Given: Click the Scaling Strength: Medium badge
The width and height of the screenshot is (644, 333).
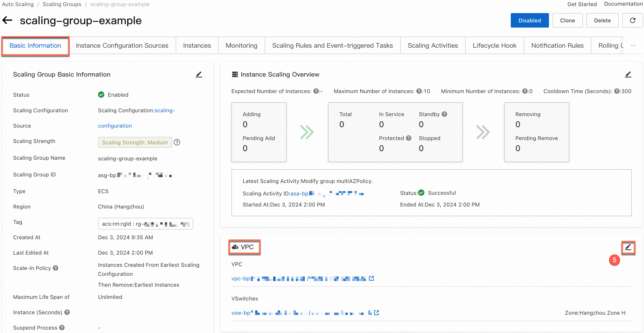Looking at the screenshot, I should tap(135, 142).
